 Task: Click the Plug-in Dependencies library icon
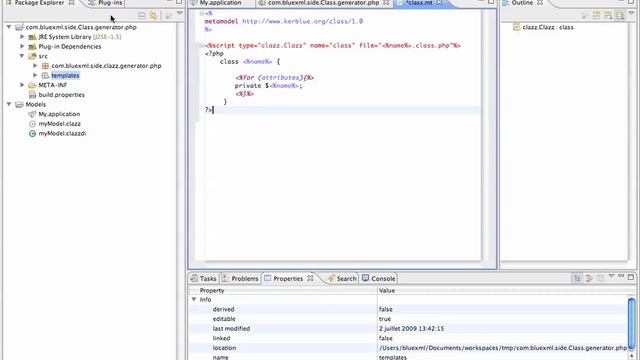[x=32, y=47]
